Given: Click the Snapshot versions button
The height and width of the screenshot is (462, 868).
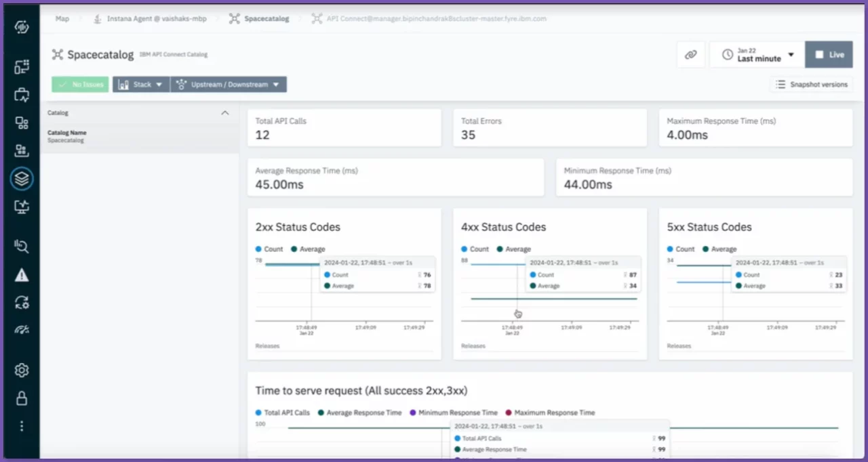Looking at the screenshot, I should pos(811,84).
